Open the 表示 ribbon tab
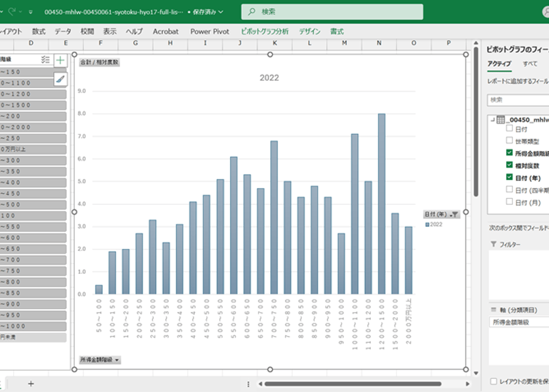This screenshot has height=392, width=549. pos(110,31)
